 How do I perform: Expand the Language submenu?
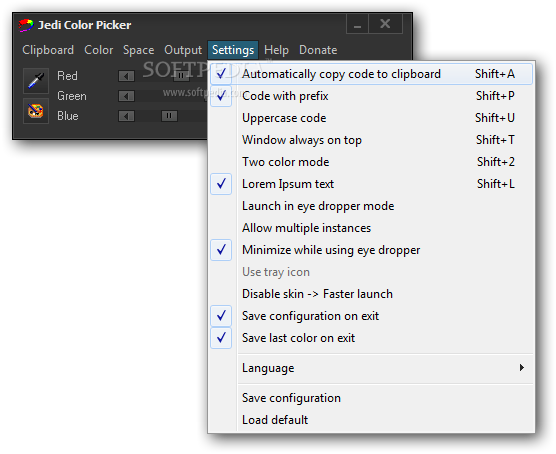tap(372, 368)
